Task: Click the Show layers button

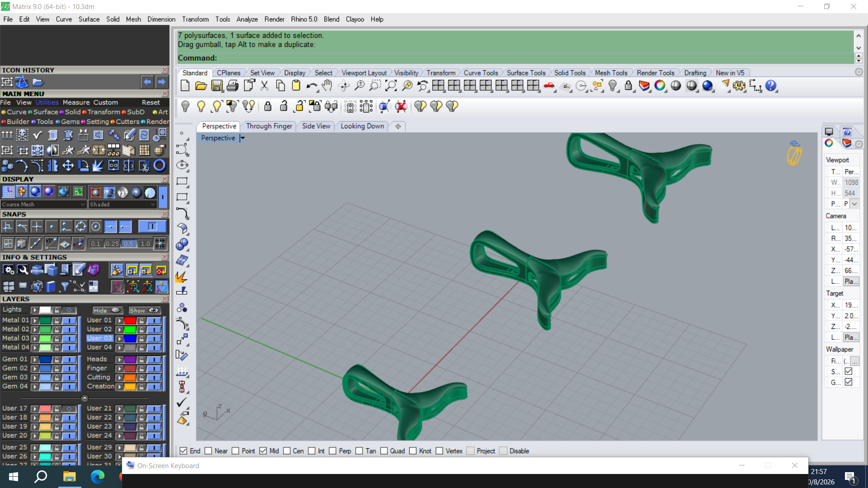Action: click(x=144, y=310)
